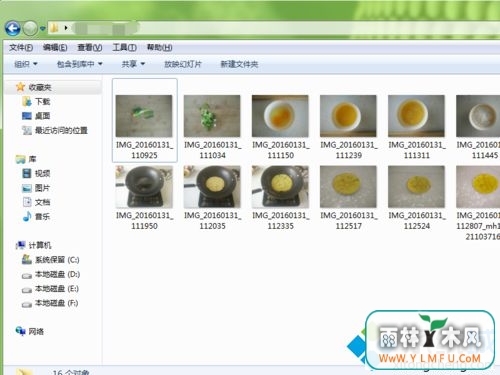Image resolution: width=500 pixels, height=375 pixels.
Task: Open the 共享 dropdown
Action: (x=133, y=64)
